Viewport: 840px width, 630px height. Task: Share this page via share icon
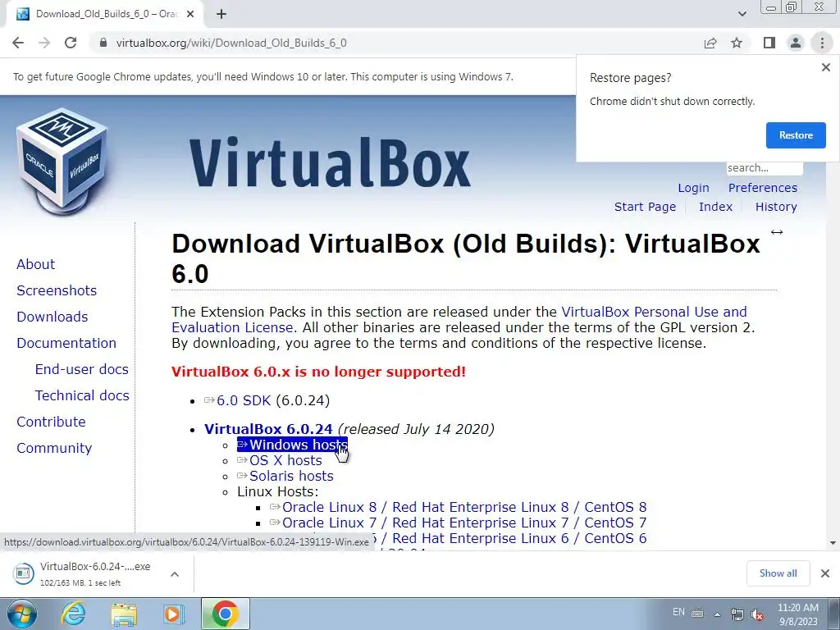point(710,43)
